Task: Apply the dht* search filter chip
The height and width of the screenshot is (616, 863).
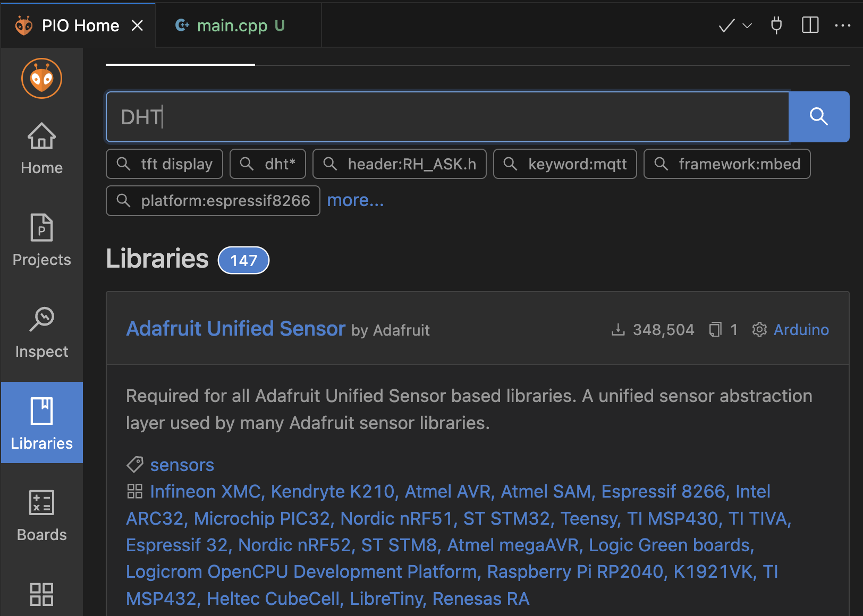Action: tap(267, 164)
